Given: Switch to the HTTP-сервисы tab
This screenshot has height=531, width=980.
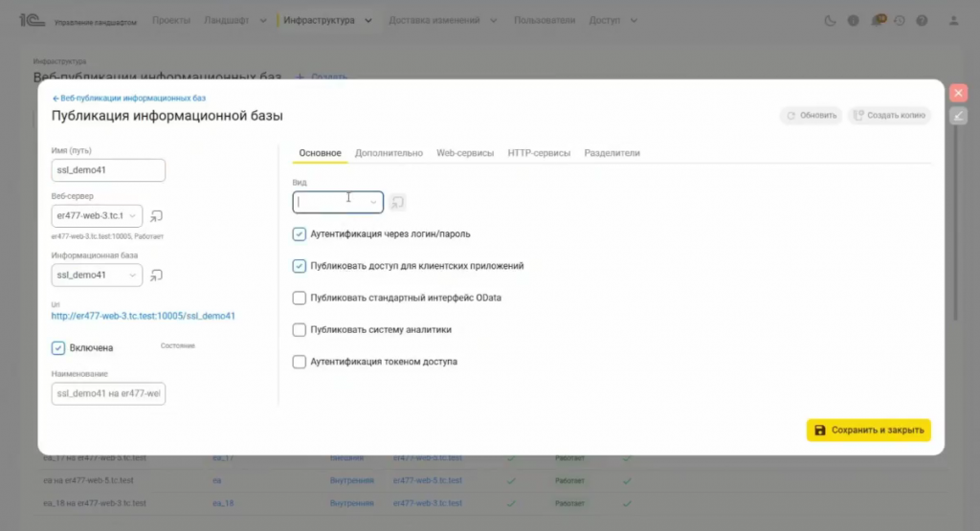Looking at the screenshot, I should point(539,153).
